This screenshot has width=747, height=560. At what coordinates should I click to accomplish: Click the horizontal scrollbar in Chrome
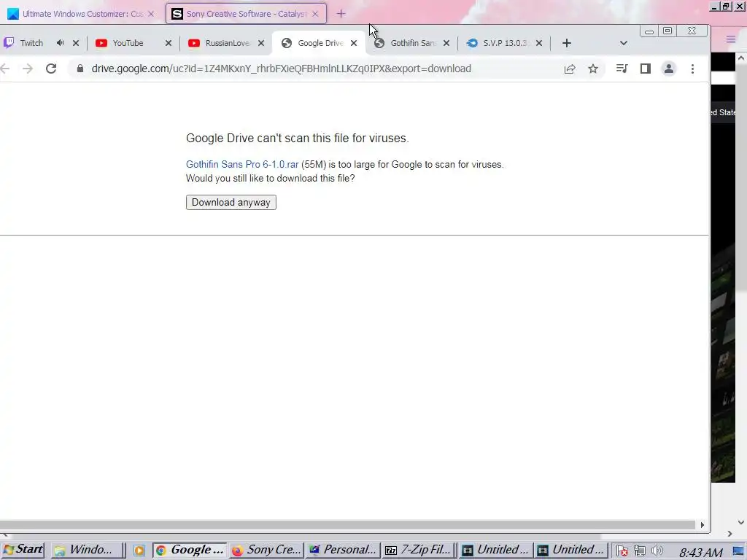click(x=348, y=525)
